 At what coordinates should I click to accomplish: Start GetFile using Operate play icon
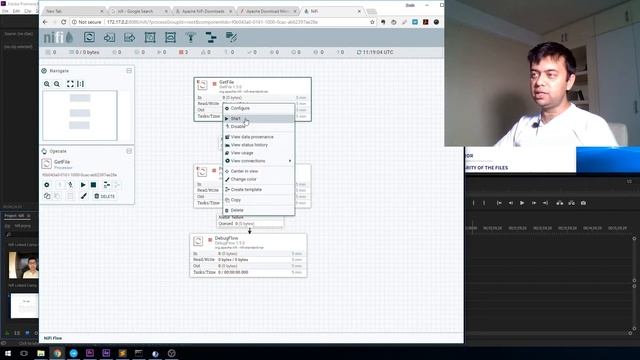tap(83, 185)
